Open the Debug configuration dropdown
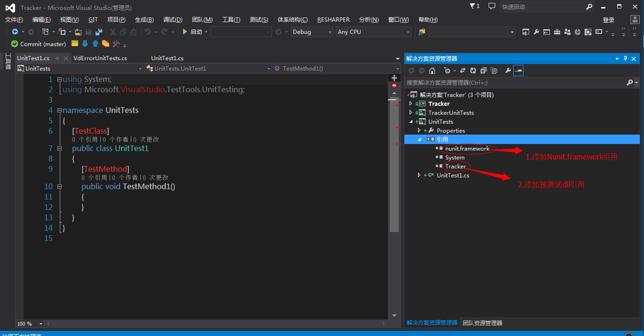The height and width of the screenshot is (336, 644). 312,32
